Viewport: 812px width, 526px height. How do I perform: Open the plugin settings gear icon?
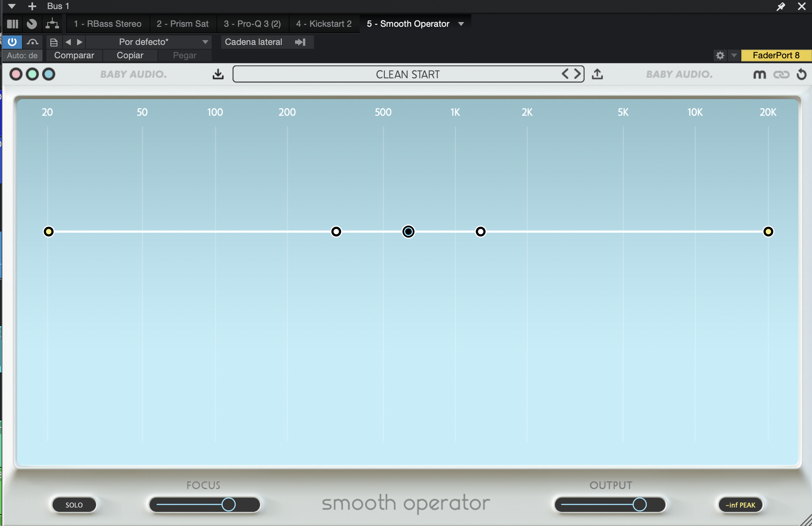click(x=720, y=56)
